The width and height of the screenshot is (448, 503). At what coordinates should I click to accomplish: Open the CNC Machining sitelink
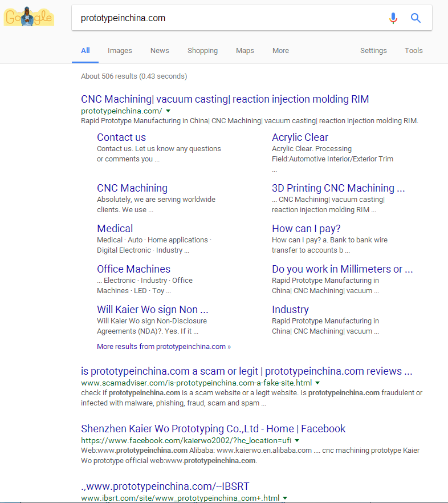(x=132, y=188)
